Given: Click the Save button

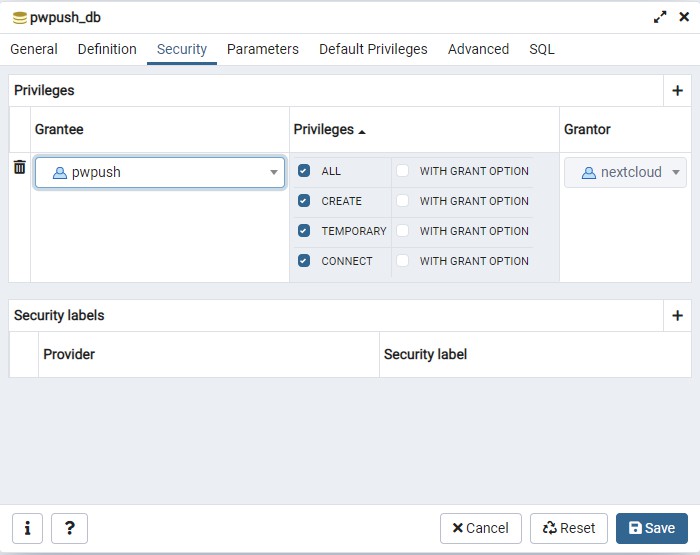Looking at the screenshot, I should coord(651,528).
